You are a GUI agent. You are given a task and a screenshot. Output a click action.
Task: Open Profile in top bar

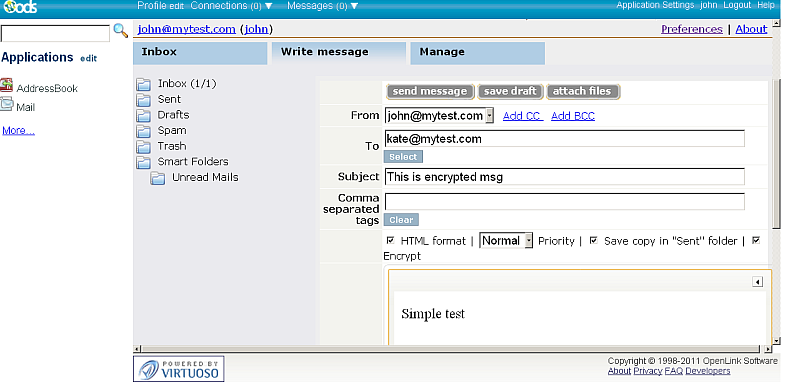(x=152, y=6)
